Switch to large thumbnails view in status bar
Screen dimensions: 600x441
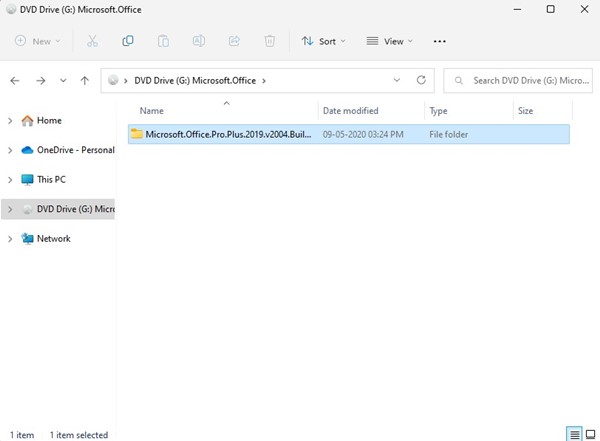click(590, 434)
